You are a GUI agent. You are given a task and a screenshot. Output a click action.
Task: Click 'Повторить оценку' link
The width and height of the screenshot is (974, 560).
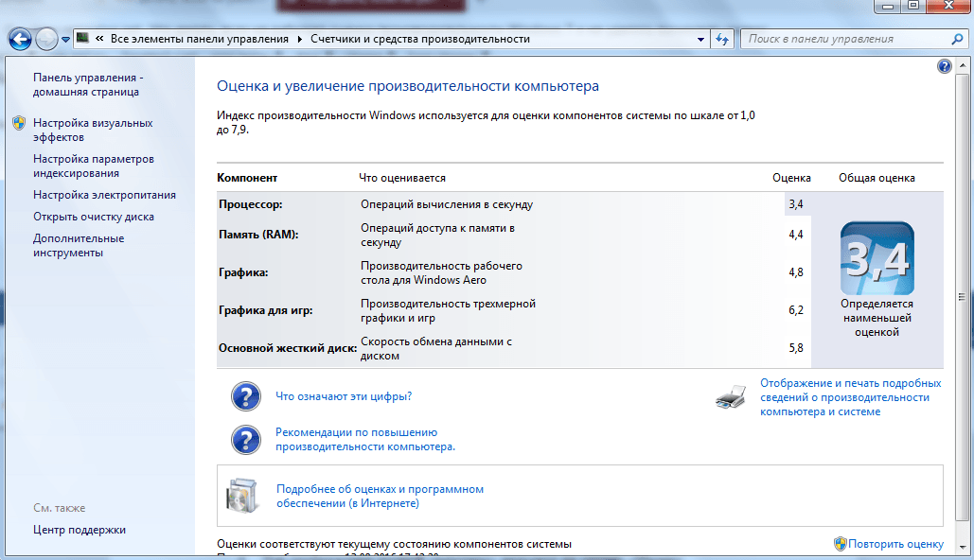[895, 544]
